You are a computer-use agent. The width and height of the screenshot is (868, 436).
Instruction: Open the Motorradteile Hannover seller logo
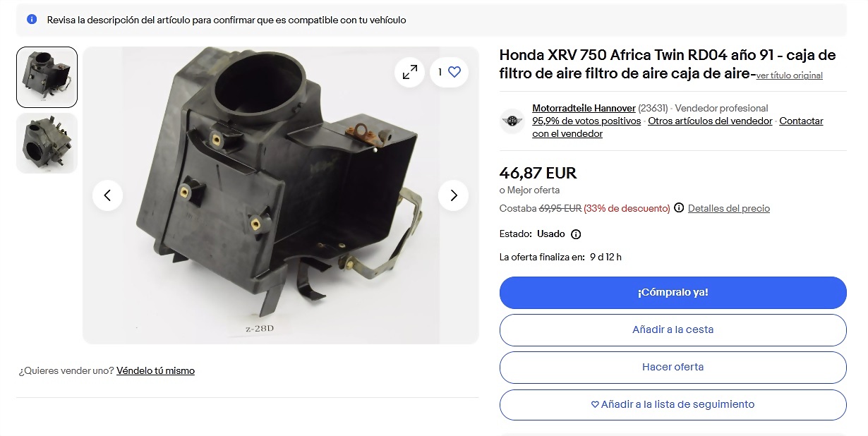point(512,121)
